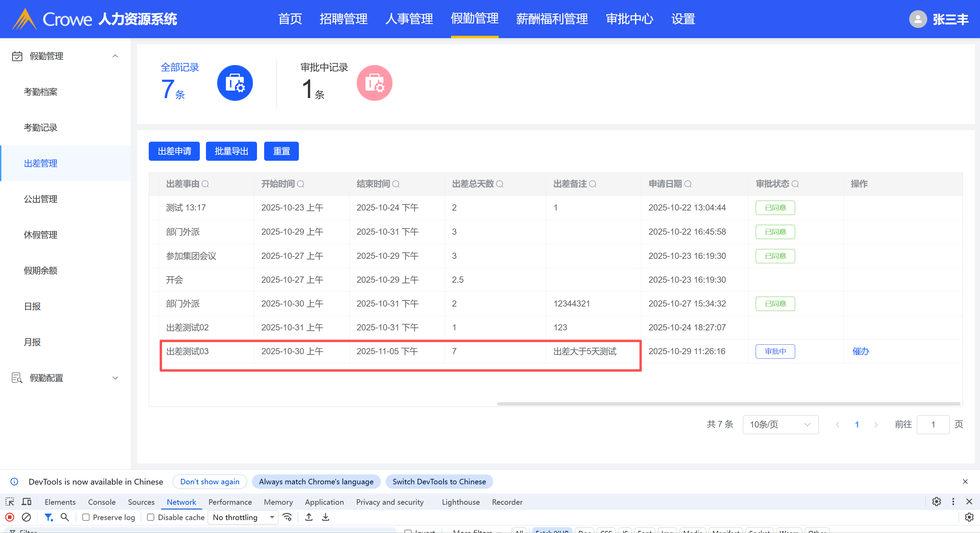This screenshot has width=980, height=533.
Task: Toggle the DevTools device toolbar icon
Action: point(26,502)
